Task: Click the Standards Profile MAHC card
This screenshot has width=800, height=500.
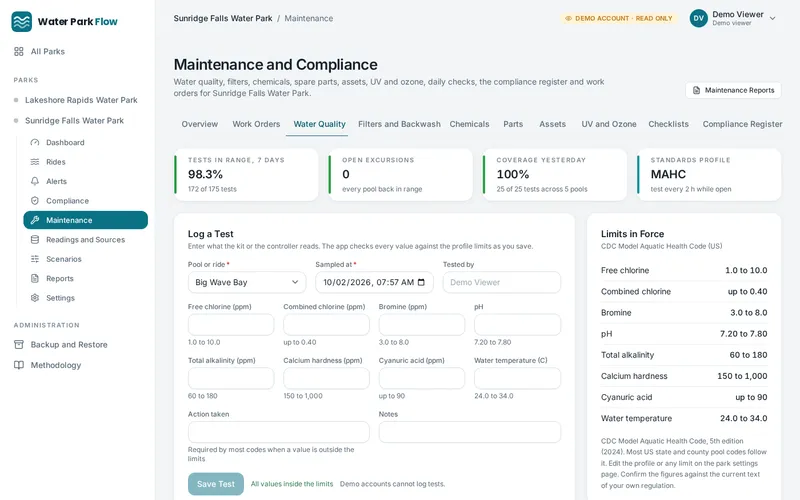Action: point(709,174)
